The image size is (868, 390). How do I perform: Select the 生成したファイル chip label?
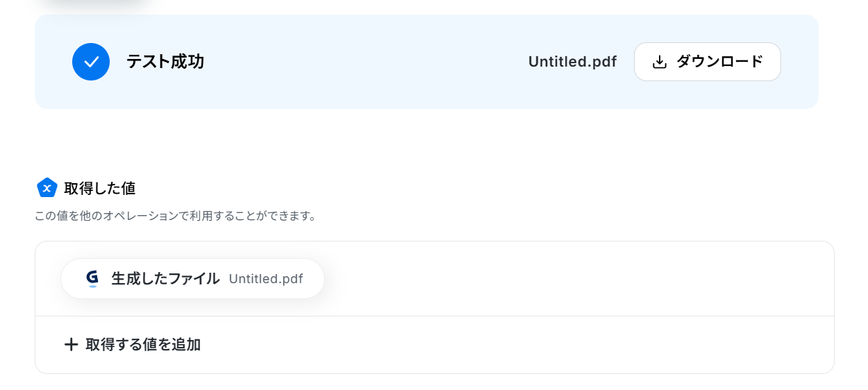[x=165, y=279]
